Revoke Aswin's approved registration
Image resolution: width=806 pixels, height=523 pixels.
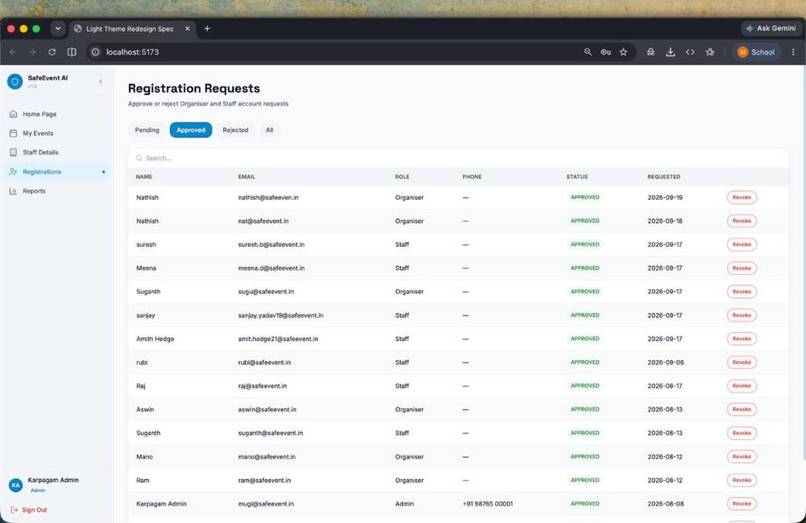pos(742,409)
